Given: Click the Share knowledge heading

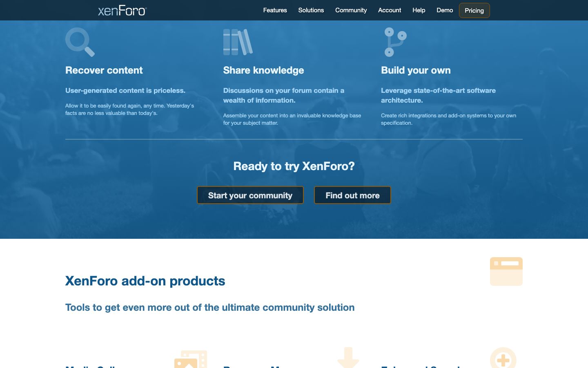Looking at the screenshot, I should (263, 70).
